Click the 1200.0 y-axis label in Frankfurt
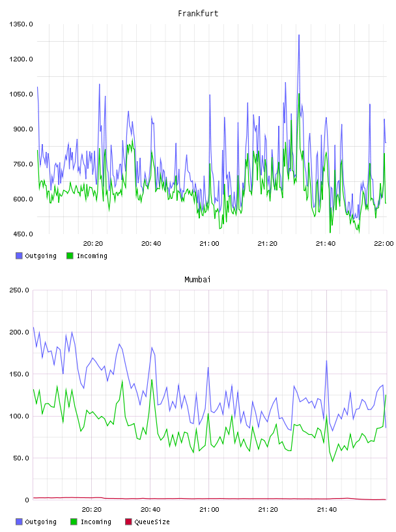Image resolution: width=396 pixels, height=532 pixels. (21, 59)
